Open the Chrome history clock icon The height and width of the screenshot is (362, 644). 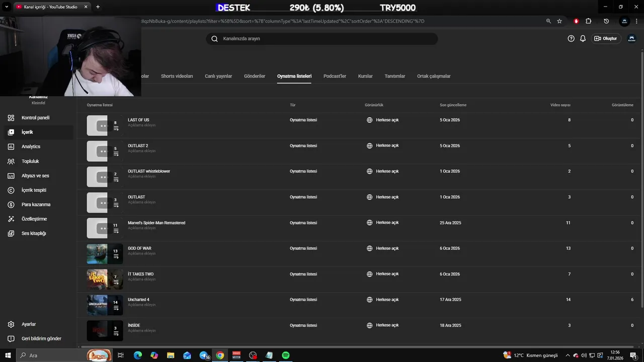click(606, 21)
